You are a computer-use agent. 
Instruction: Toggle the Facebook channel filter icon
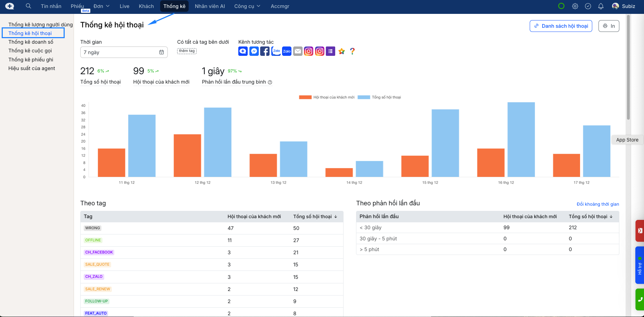point(265,51)
